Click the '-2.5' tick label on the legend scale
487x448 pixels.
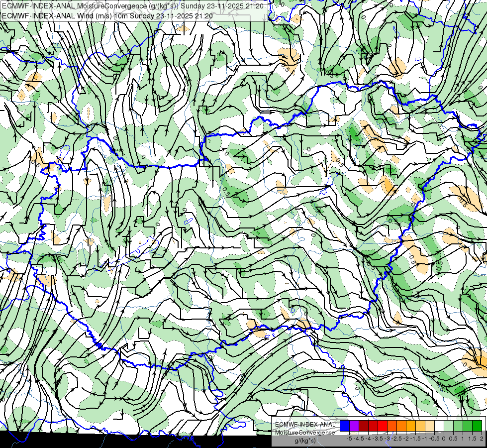pos(396,439)
